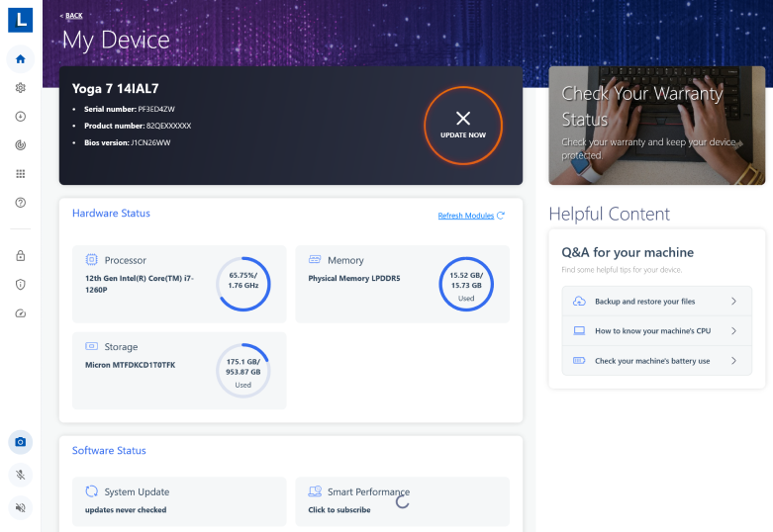773x532 pixels.
Task: Open the Lenovo Vantage logo in the sidebar
Action: pos(20,20)
